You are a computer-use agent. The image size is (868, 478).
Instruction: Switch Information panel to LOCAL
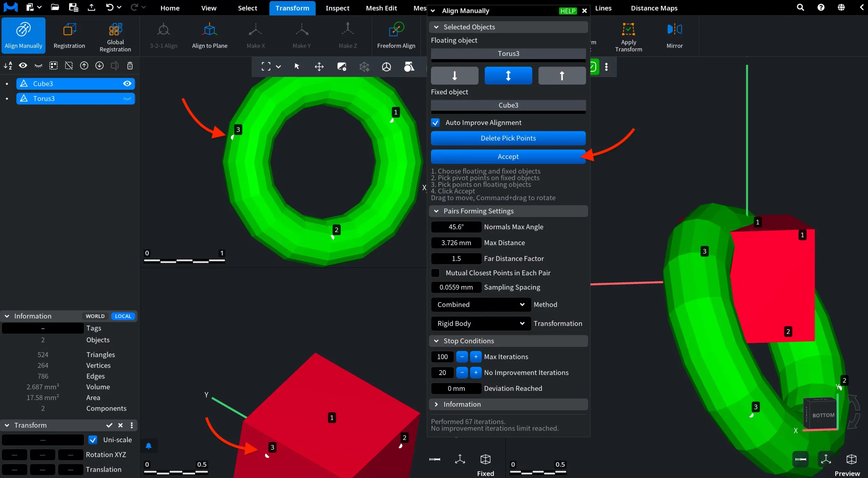[x=123, y=316]
